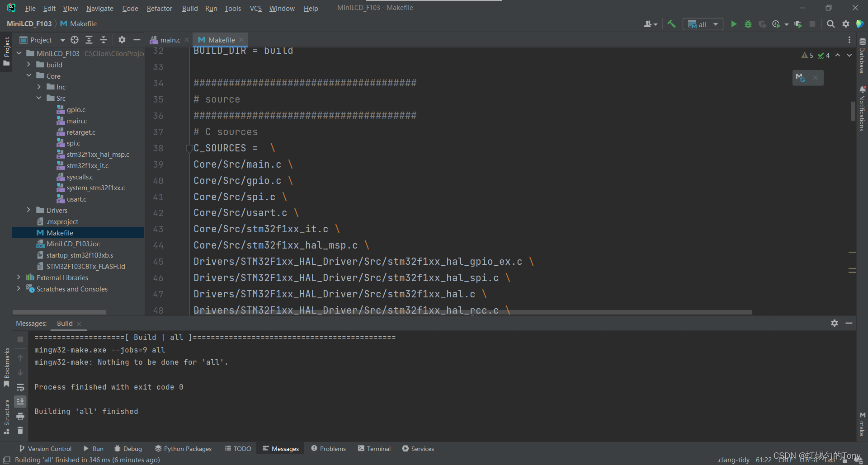Toggle the Structure tool window
868x465 pixels.
6,417
